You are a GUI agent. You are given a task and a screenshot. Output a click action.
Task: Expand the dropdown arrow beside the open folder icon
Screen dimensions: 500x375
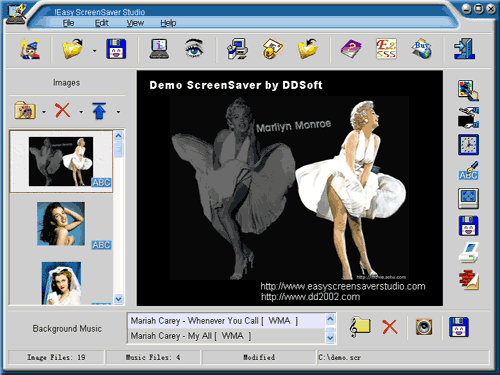pos(95,51)
